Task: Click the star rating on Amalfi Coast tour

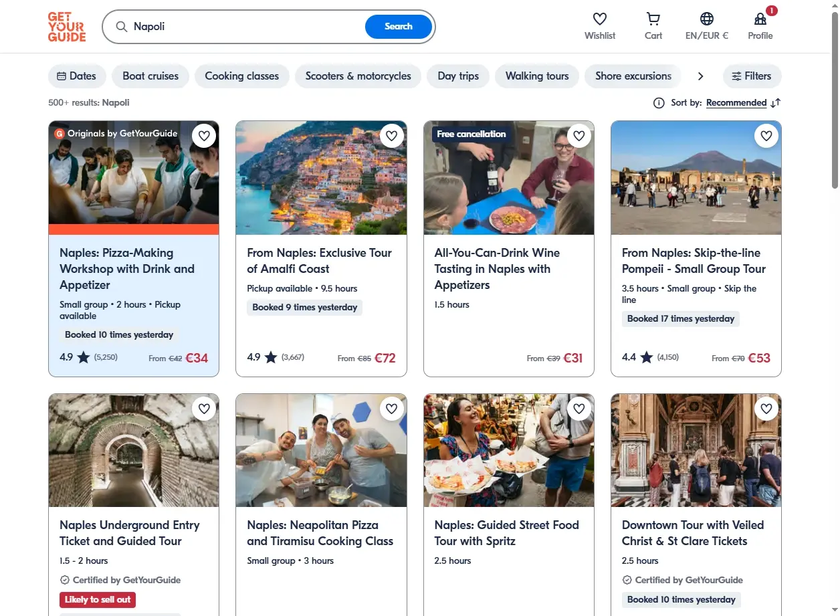Action: pos(271,357)
